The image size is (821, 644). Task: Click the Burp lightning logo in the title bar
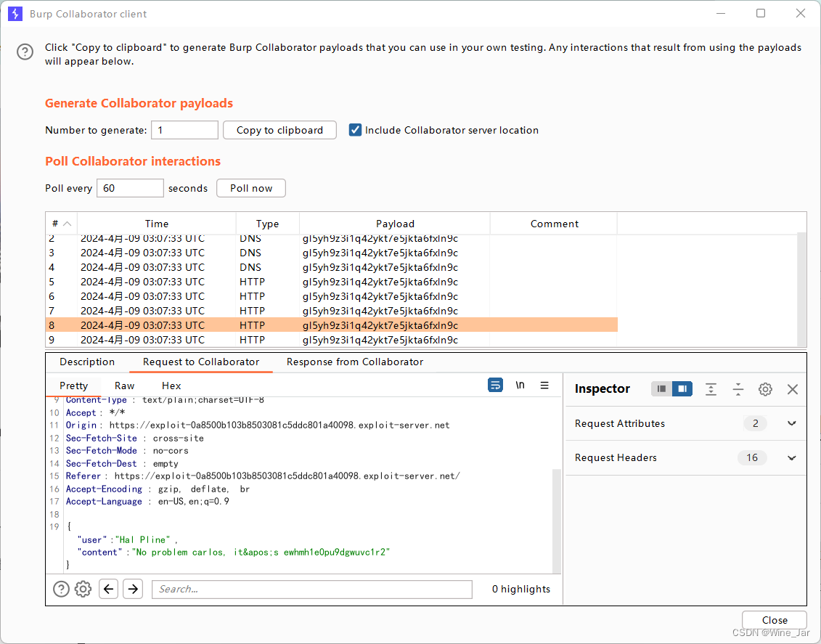[x=15, y=14]
